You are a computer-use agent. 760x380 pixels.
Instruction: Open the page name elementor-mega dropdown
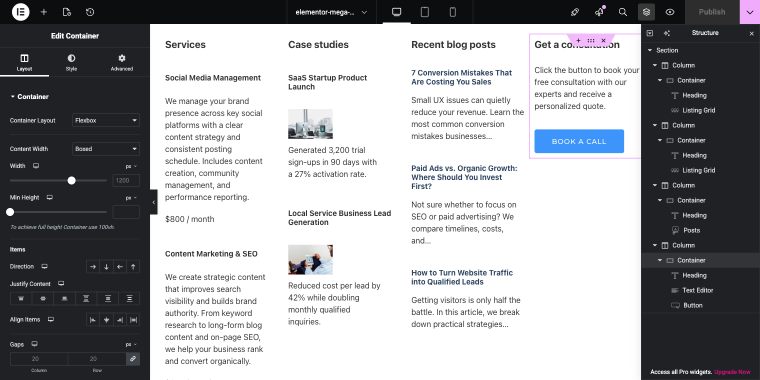(x=332, y=12)
